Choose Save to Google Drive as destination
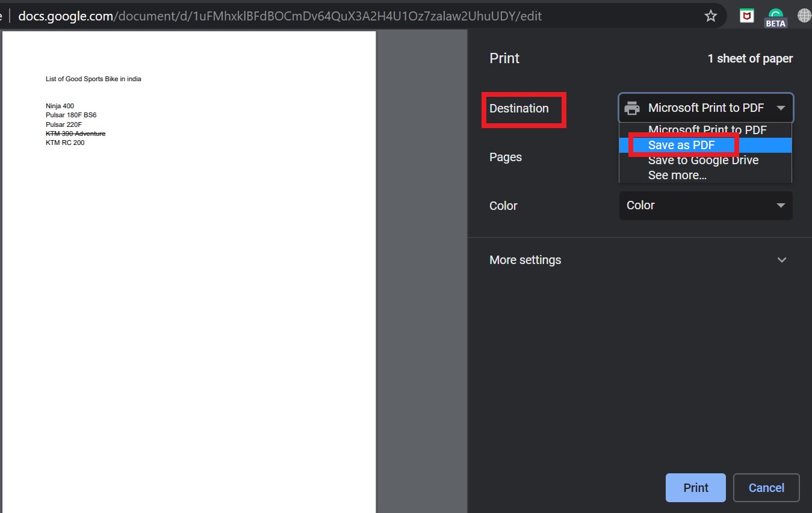 tap(703, 160)
